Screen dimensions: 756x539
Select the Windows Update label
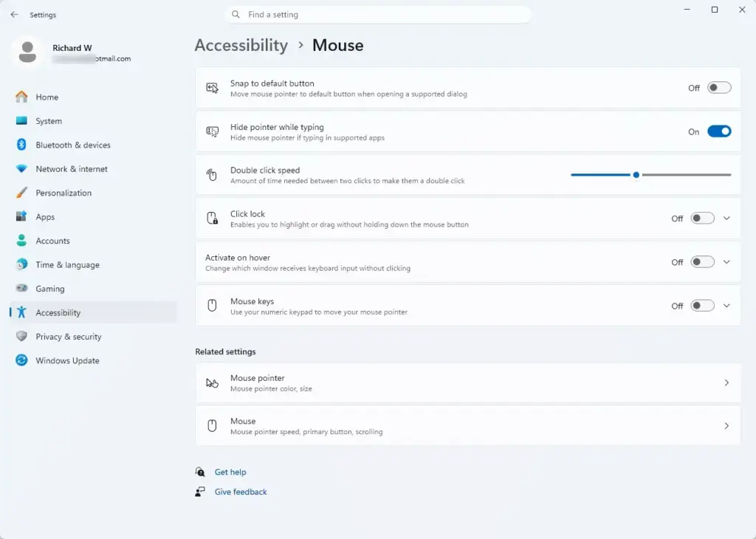point(67,360)
